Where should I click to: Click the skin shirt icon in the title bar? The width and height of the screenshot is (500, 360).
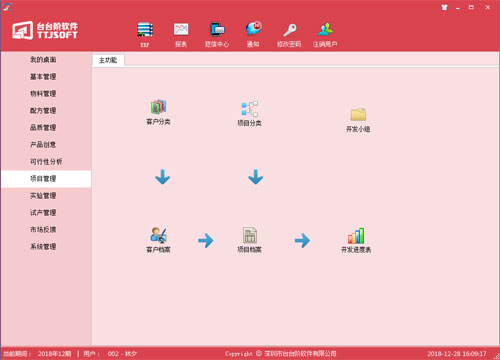[x=444, y=7]
